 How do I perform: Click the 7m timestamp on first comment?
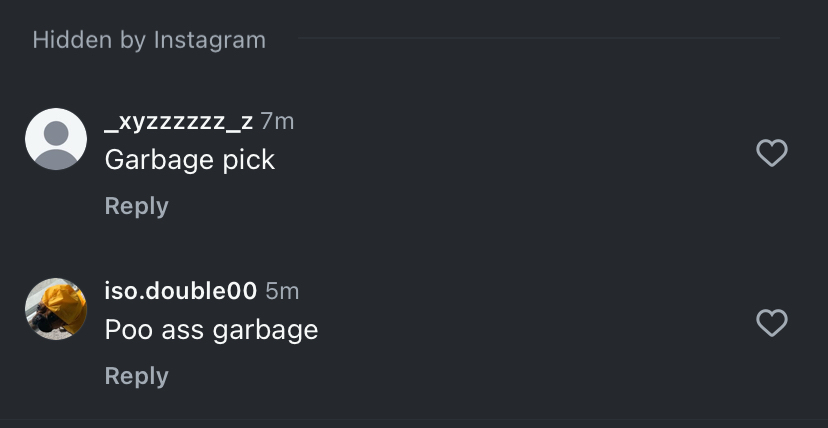(x=277, y=122)
